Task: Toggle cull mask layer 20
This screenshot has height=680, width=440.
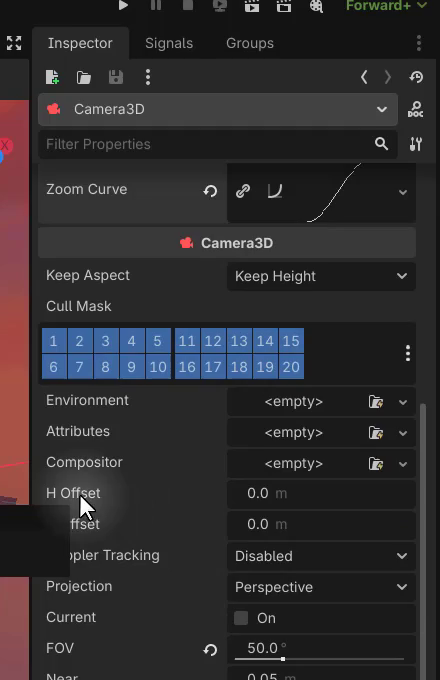Action: [x=291, y=366]
